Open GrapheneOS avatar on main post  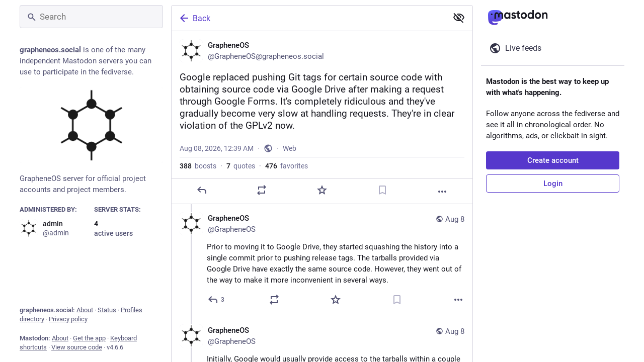coord(191,51)
